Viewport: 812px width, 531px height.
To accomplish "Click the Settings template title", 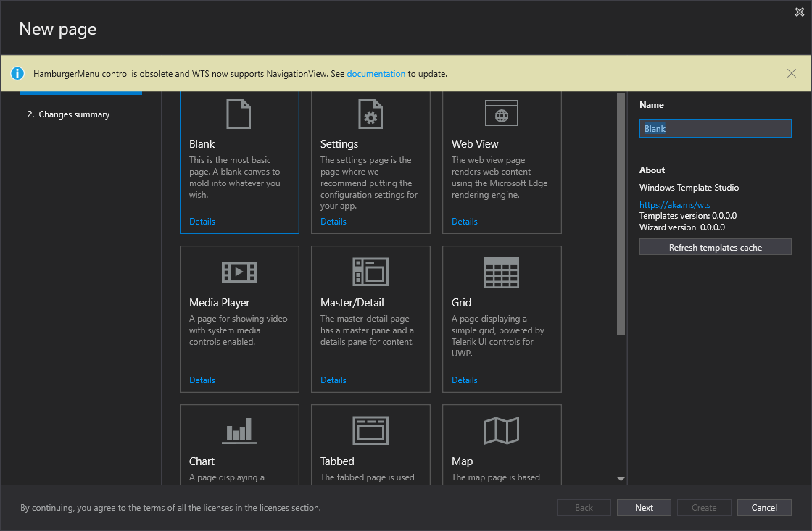I will coord(339,144).
